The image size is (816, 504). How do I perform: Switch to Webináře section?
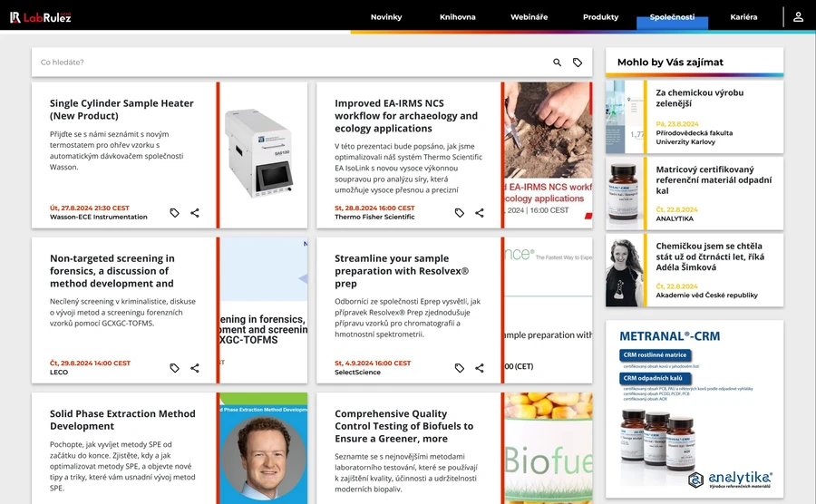529,17
